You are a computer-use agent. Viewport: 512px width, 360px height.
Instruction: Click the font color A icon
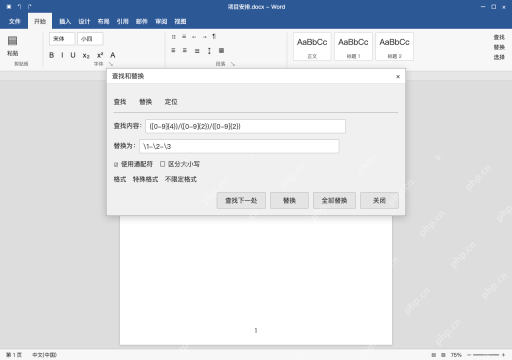coord(113,55)
